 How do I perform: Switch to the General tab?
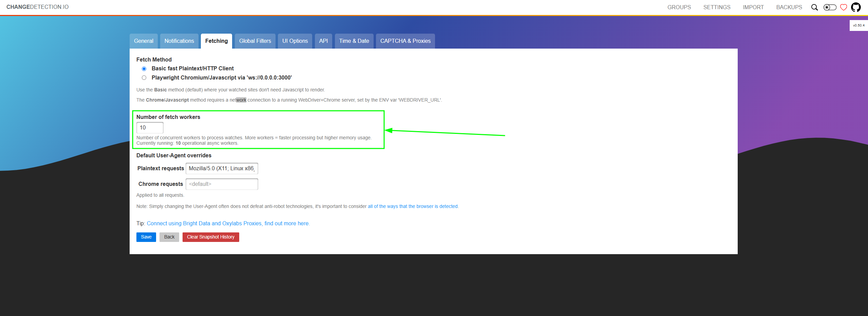click(144, 41)
